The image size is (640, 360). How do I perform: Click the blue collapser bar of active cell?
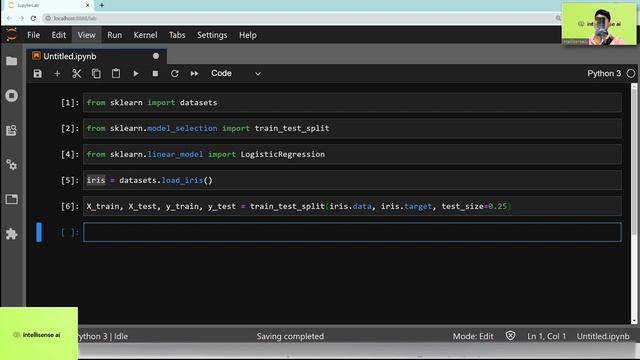[x=39, y=232]
